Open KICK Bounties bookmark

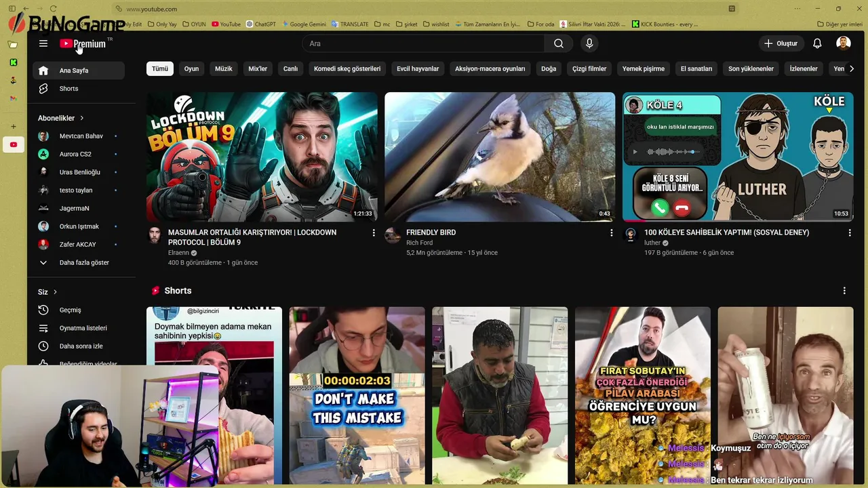tap(665, 24)
